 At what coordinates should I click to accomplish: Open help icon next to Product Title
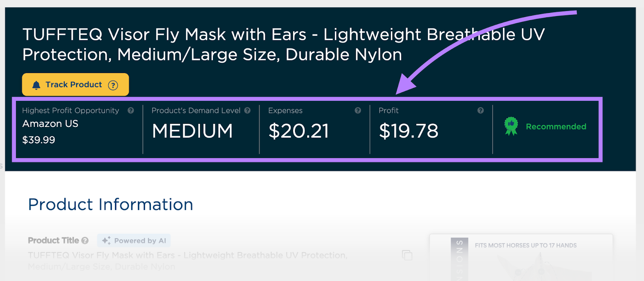point(85,241)
